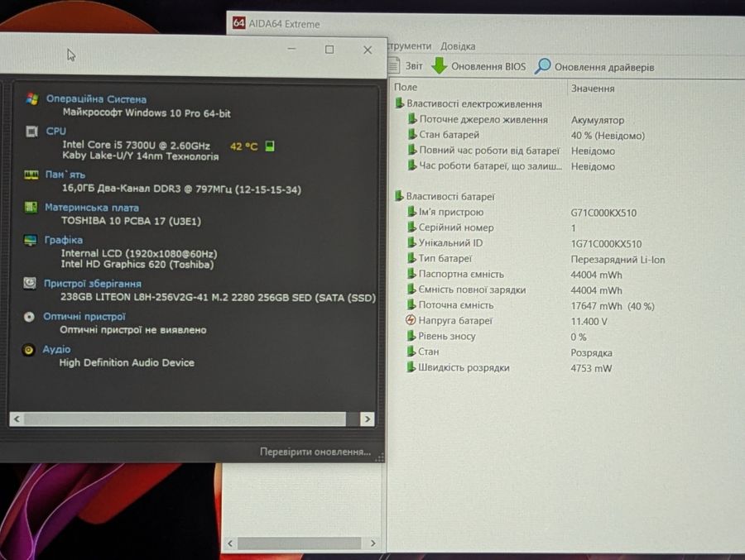Open the Операційна Система section in Speccy
Screen dimensions: 745x560
96,99
